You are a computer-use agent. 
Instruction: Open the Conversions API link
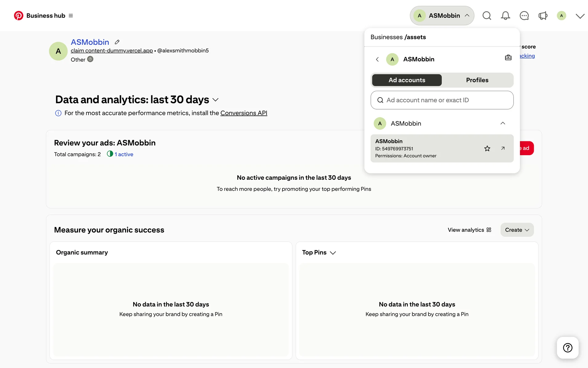pyautogui.click(x=243, y=113)
